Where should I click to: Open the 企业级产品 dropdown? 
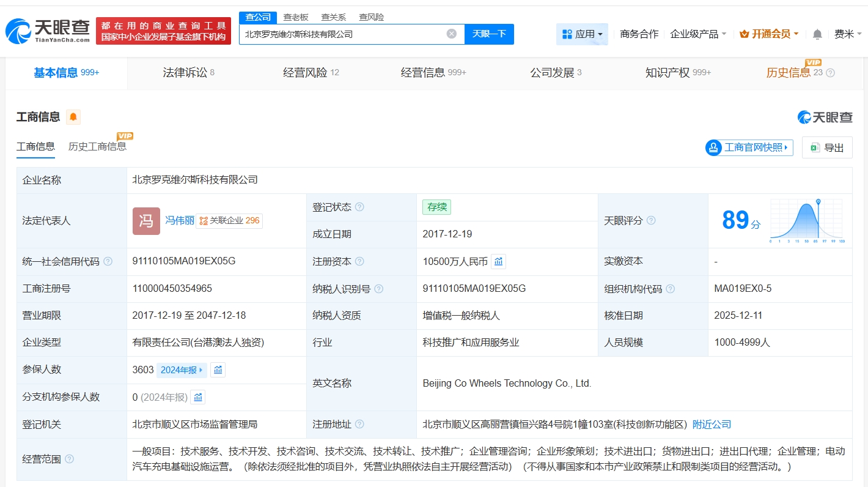pyautogui.click(x=698, y=34)
